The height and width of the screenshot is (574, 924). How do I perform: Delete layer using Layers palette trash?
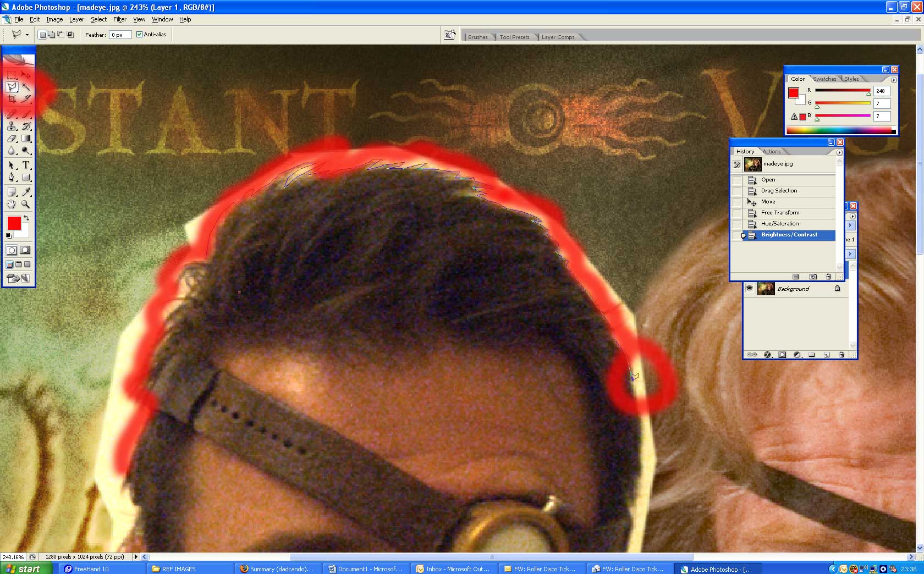point(842,355)
